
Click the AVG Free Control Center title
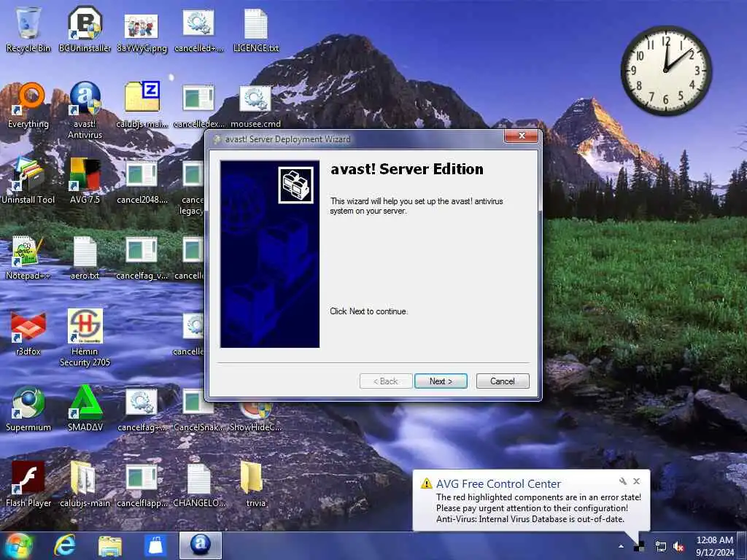click(x=498, y=484)
